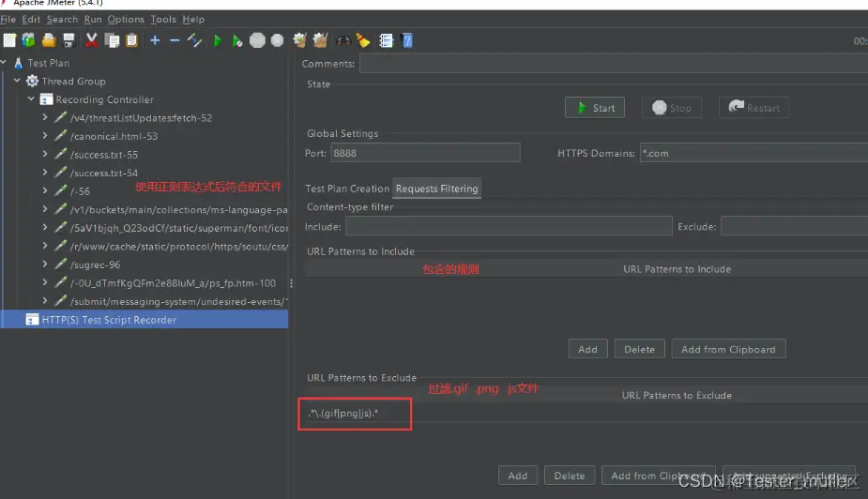The height and width of the screenshot is (499, 868).
Task: Select the /submit/messaging-system/undesired-events sampler
Action: pos(179,301)
